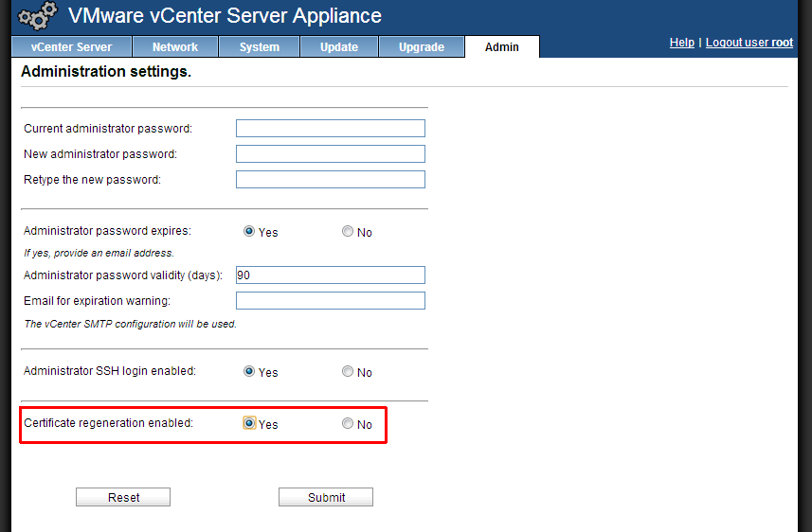This screenshot has width=812, height=532.
Task: Click the Reset button
Action: coord(123,497)
